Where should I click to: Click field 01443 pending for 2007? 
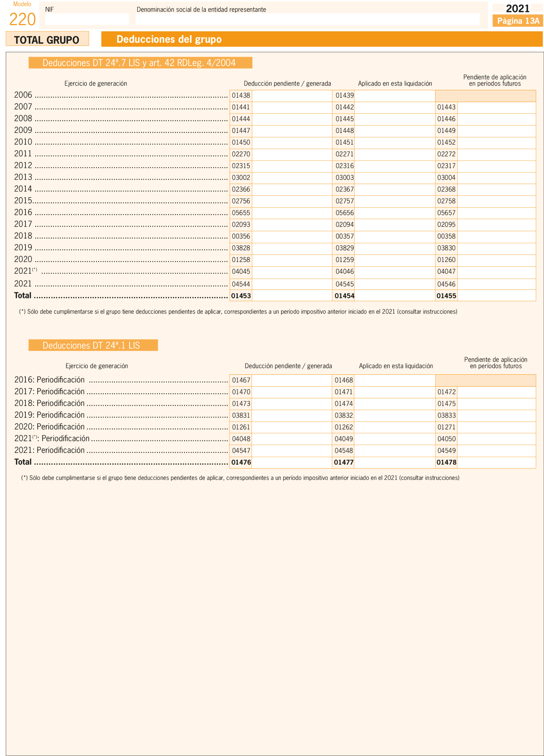pos(496,107)
